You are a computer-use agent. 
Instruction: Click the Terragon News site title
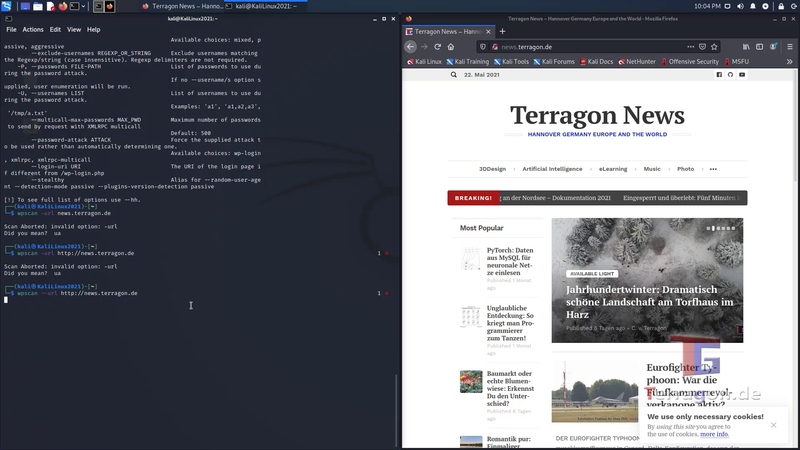click(x=597, y=115)
